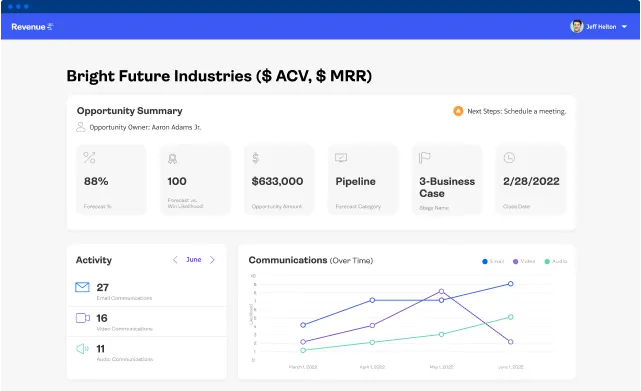Go to previous month in Activity
This screenshot has height=391, width=641.
pyautogui.click(x=175, y=260)
